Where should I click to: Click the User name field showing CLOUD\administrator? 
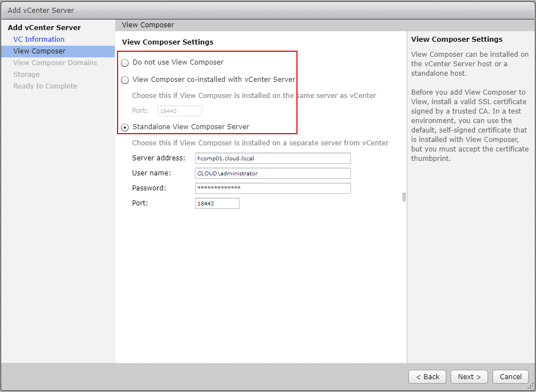pos(272,173)
